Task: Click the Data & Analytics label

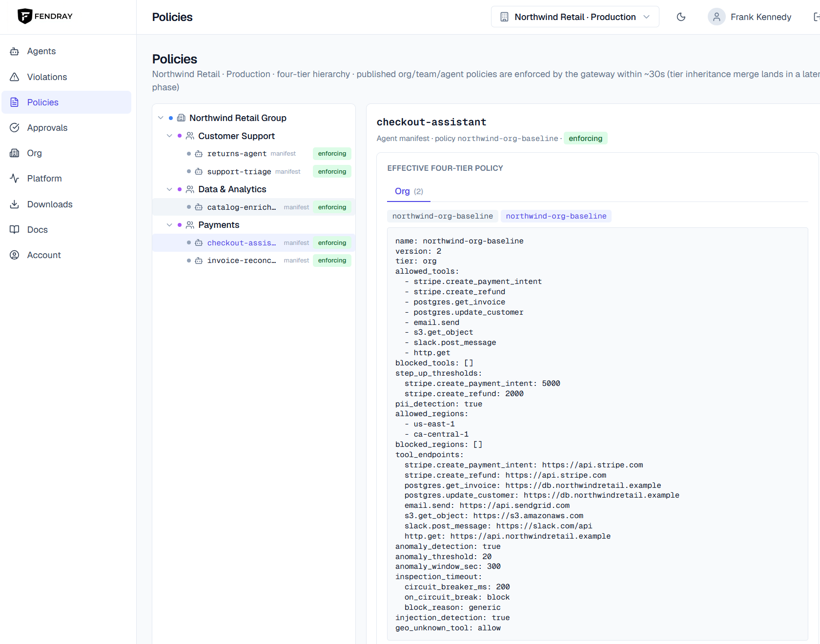Action: pos(232,189)
